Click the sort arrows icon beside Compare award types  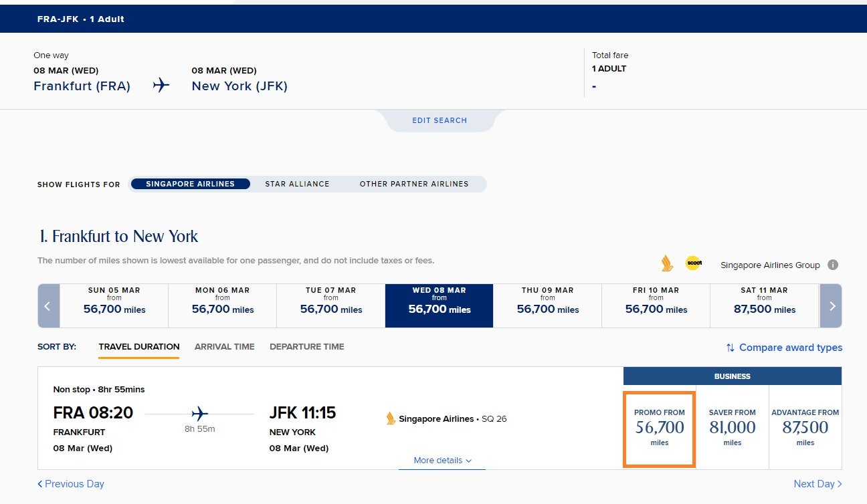tap(731, 348)
